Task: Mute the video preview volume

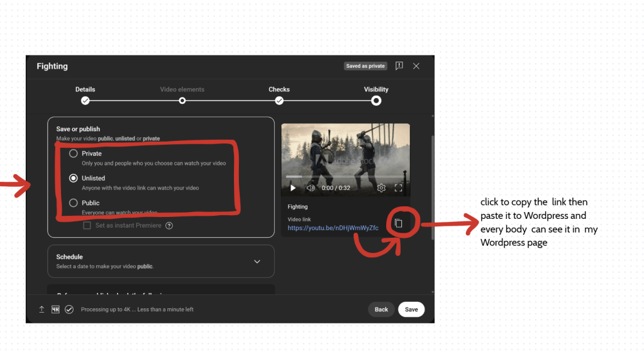Action: click(310, 187)
